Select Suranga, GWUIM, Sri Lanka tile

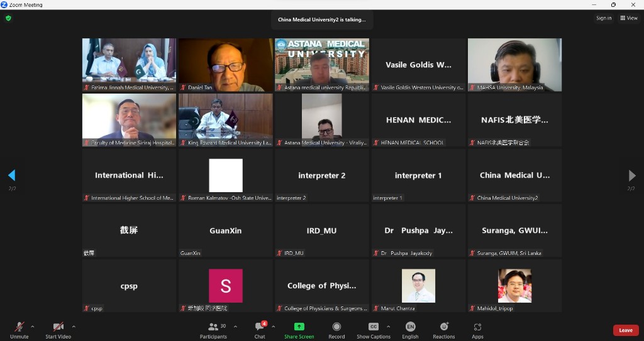514,230
